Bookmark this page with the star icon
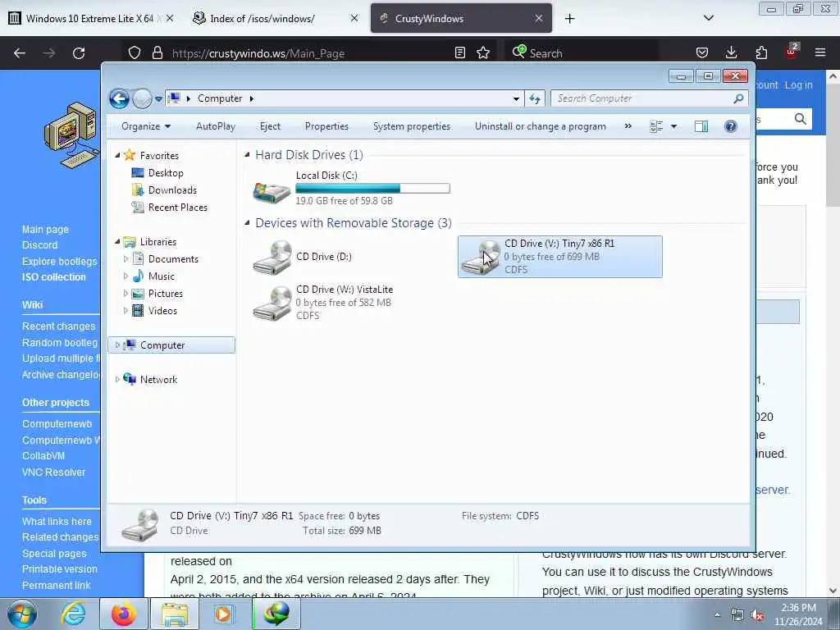Viewport: 840px width, 630px height. coord(483,52)
